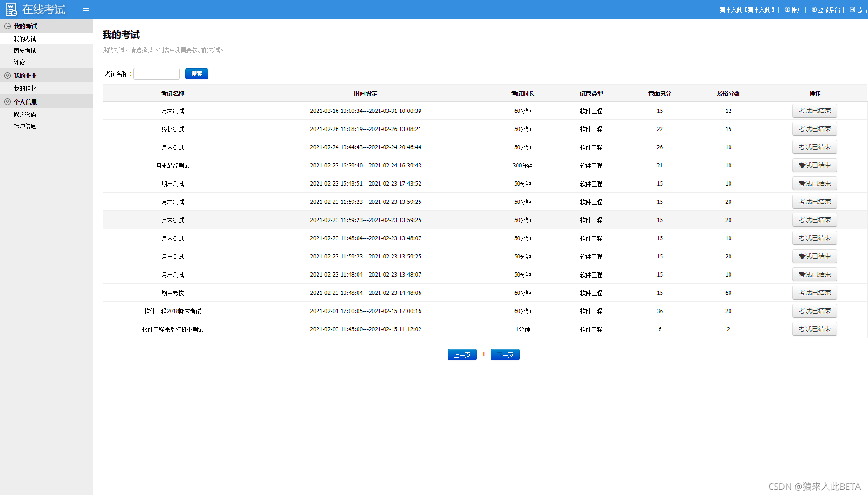Viewport: 868px width, 495px height.
Task: Click 考试已结束 button for the 2021-03-16 exam
Action: point(815,111)
